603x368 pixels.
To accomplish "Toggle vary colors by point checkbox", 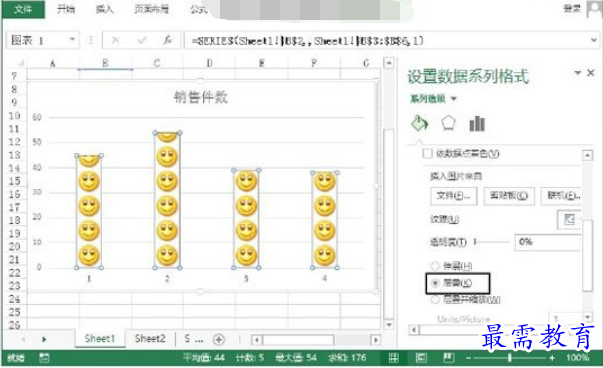I will click(427, 154).
